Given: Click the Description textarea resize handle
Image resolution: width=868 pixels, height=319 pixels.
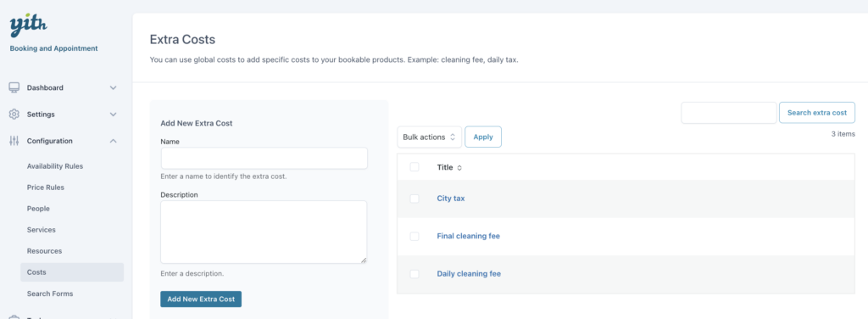Looking at the screenshot, I should [363, 260].
